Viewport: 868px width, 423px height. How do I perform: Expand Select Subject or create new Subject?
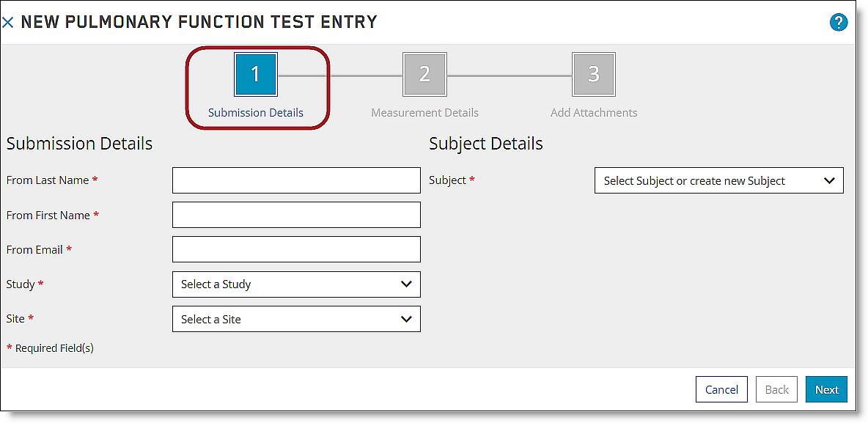pos(719,180)
